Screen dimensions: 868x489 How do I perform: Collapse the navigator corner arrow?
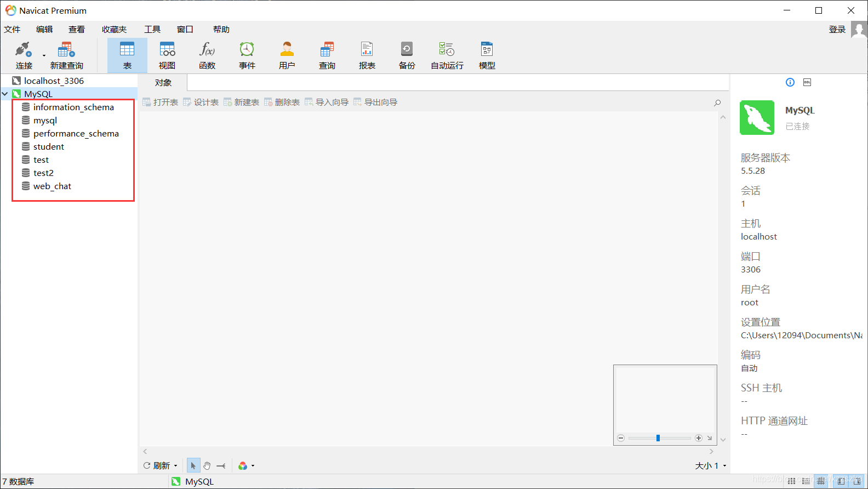click(x=710, y=438)
